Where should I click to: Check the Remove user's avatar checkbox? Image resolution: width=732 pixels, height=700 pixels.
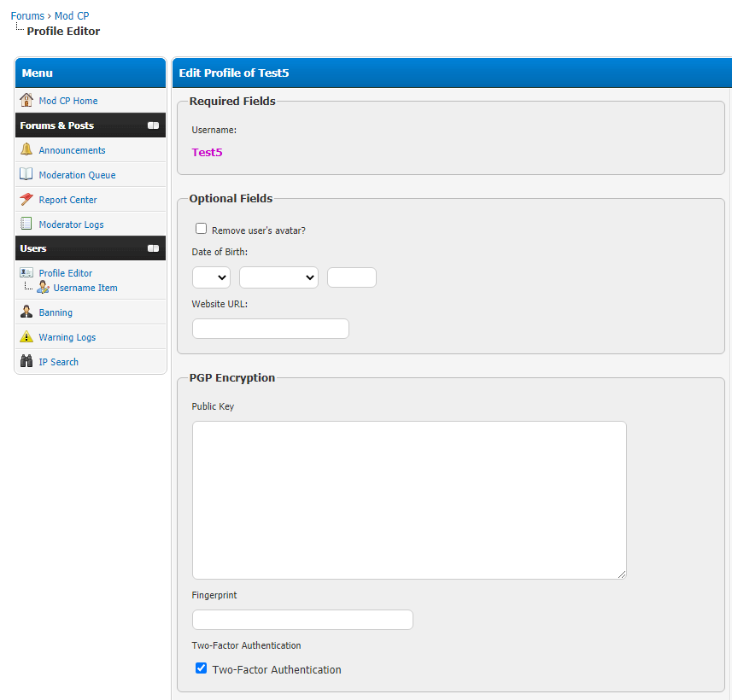(x=202, y=229)
